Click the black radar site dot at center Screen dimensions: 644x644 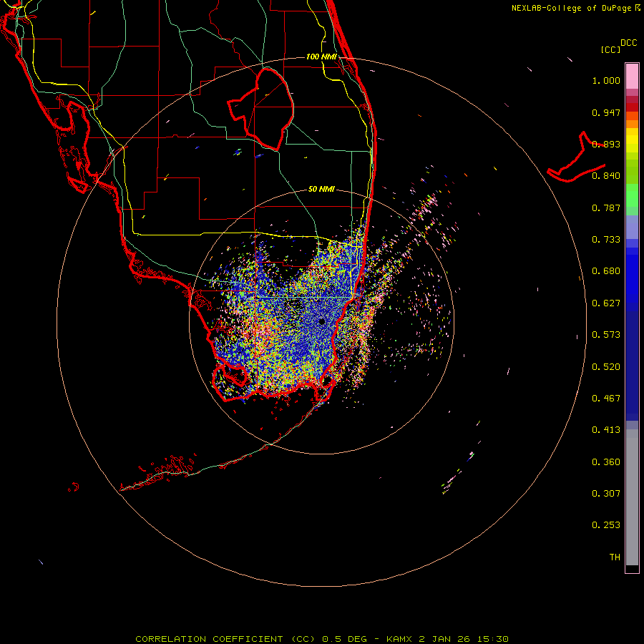322,321
